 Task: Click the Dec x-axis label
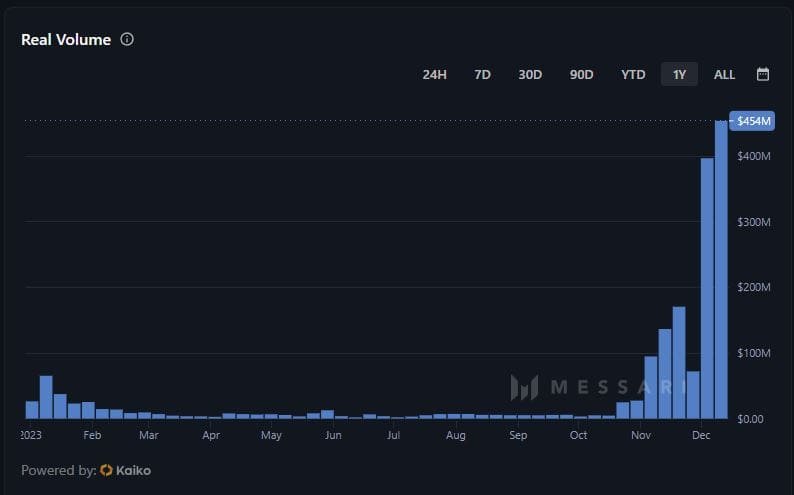coord(701,435)
